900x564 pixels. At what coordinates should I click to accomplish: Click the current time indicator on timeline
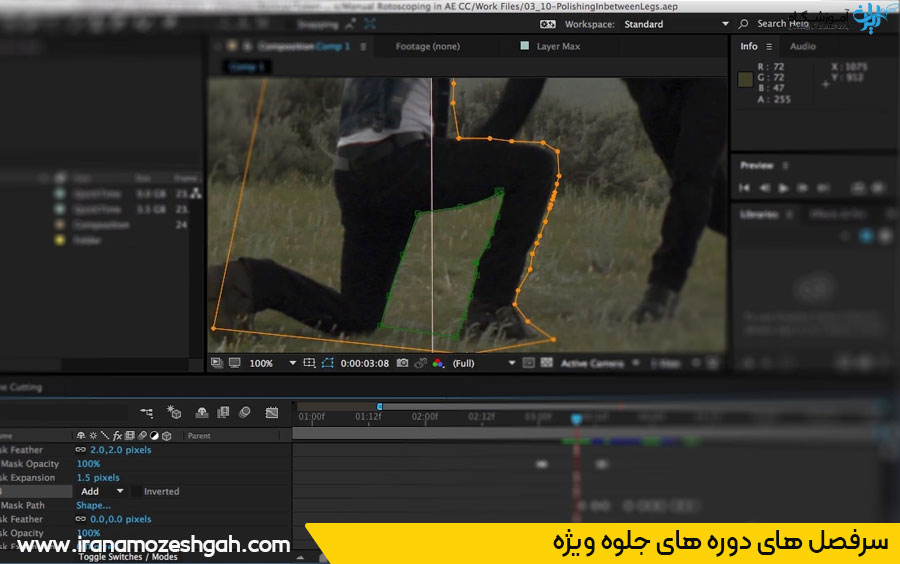click(x=576, y=419)
